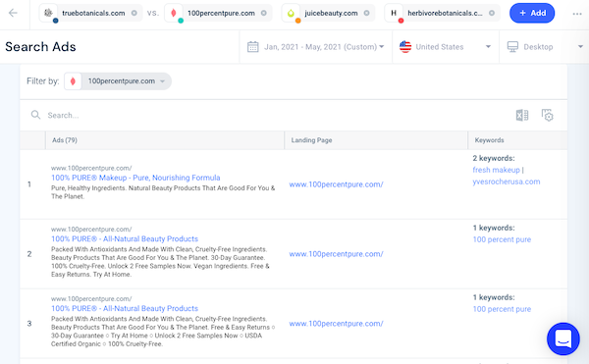Open table column settings

pos(548,115)
